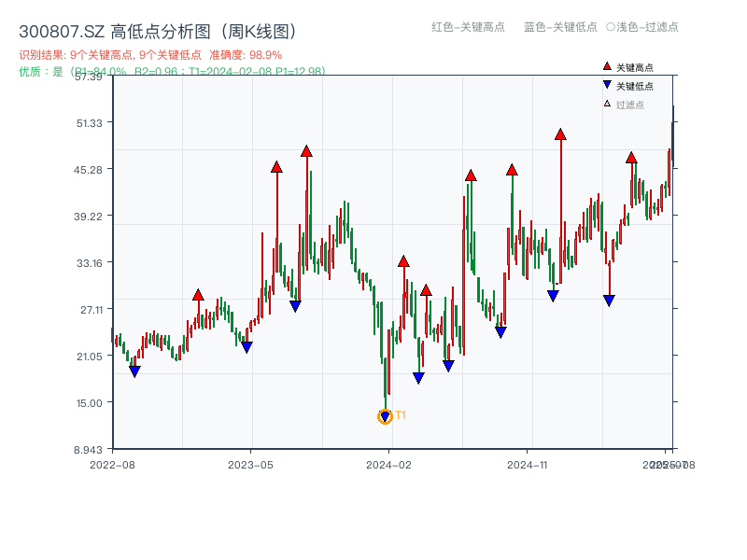Click the 红色-关键高点 header legend label
The width and height of the screenshot is (747, 560).
coord(468,27)
